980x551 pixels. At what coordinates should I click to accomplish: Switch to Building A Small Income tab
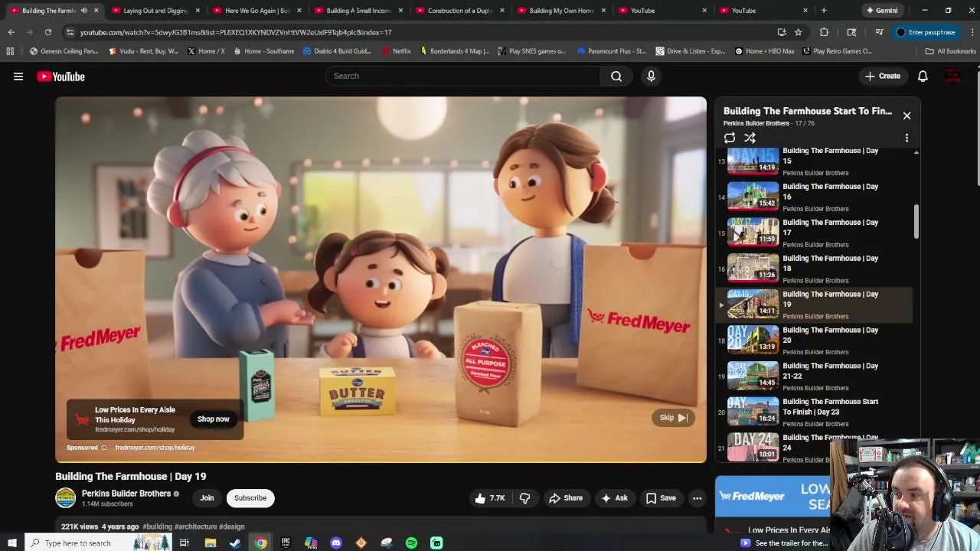(358, 11)
